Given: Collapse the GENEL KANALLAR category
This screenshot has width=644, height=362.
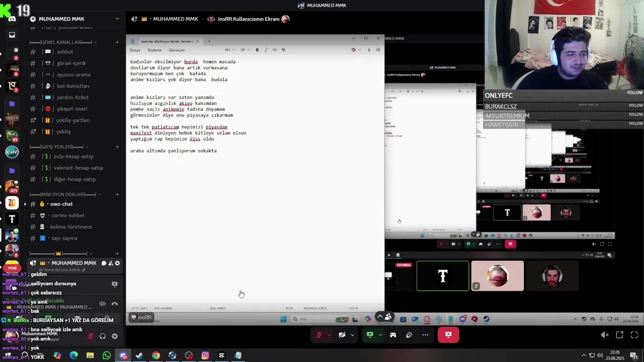Looking at the screenshot, I should [x=63, y=42].
